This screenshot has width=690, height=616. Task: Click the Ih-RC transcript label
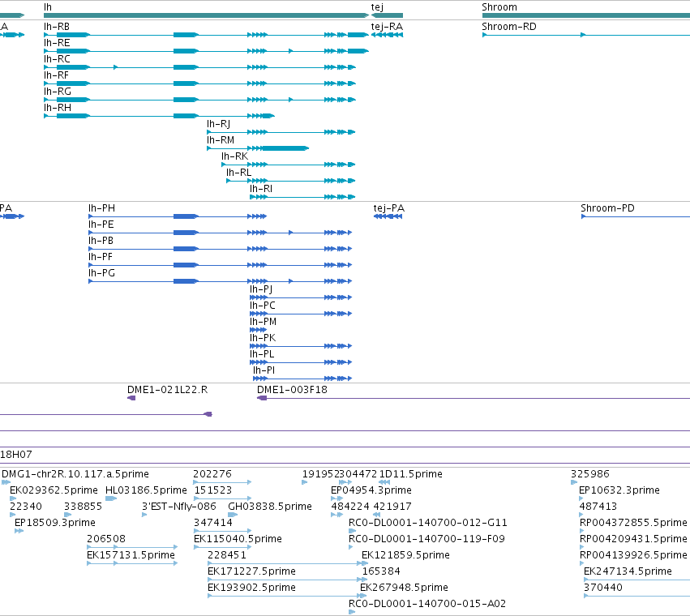pyautogui.click(x=57, y=59)
